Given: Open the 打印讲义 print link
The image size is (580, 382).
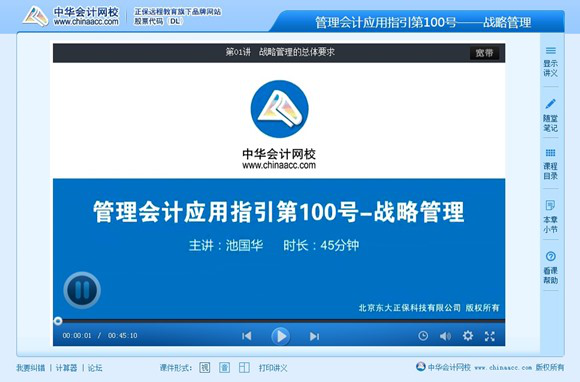Looking at the screenshot, I should pyautogui.click(x=273, y=368).
